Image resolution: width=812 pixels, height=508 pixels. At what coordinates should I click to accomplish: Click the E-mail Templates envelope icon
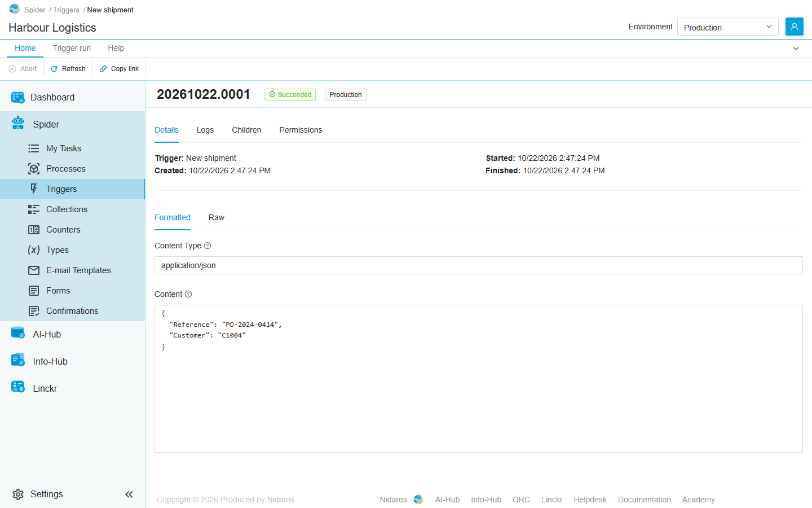tap(34, 270)
